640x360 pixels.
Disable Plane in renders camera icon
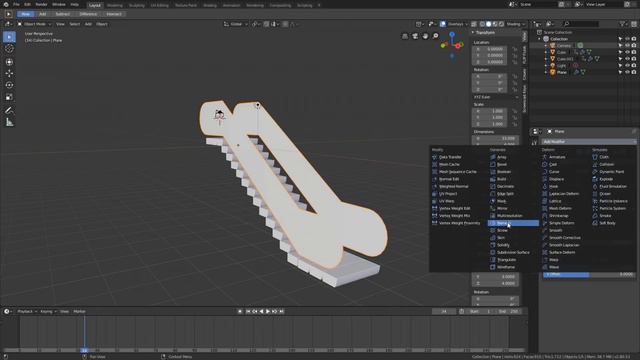point(634,72)
